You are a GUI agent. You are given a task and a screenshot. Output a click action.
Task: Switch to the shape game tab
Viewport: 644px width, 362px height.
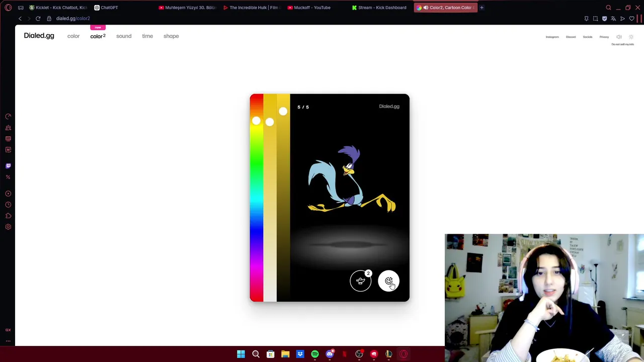tap(171, 36)
